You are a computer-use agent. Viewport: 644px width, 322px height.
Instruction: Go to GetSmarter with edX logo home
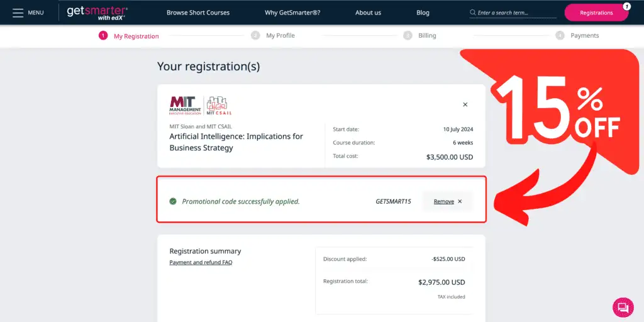97,13
